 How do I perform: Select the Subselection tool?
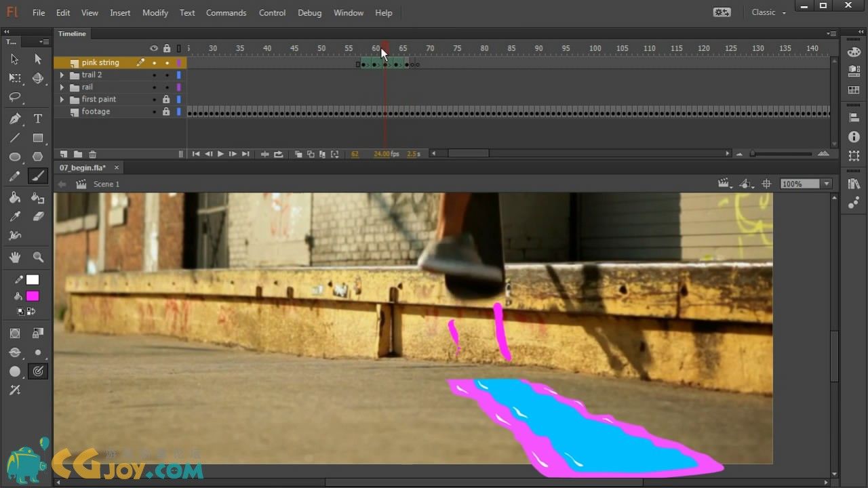coord(38,59)
